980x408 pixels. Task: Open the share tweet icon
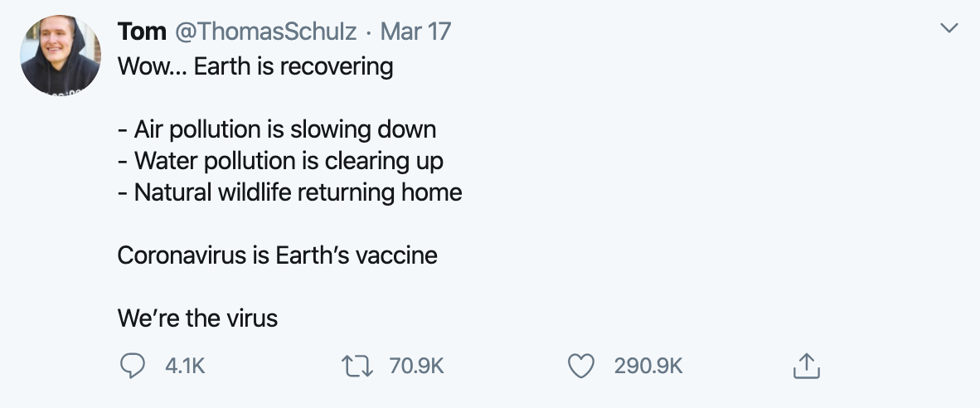point(806,366)
